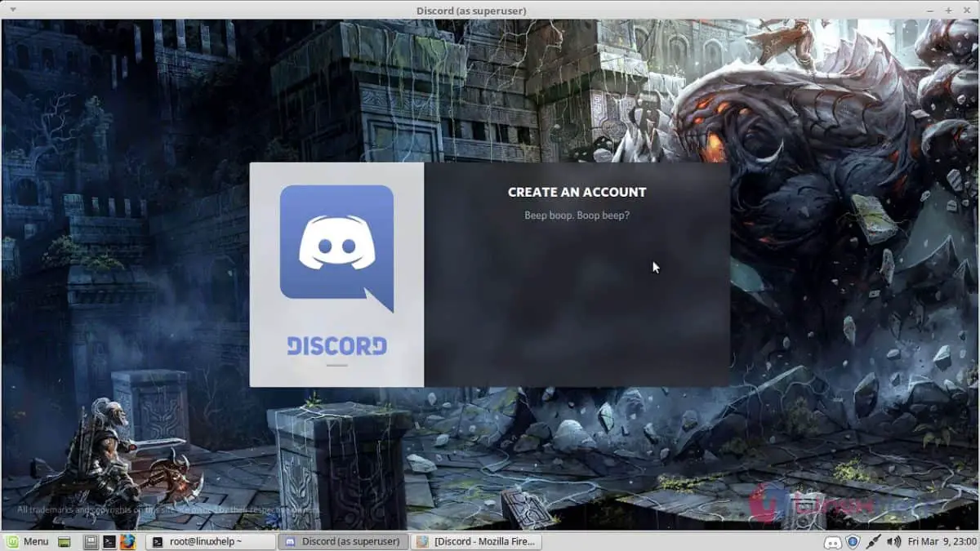Click the CREATE AN ACCOUNT heading
The height and width of the screenshot is (551, 980).
click(x=577, y=192)
